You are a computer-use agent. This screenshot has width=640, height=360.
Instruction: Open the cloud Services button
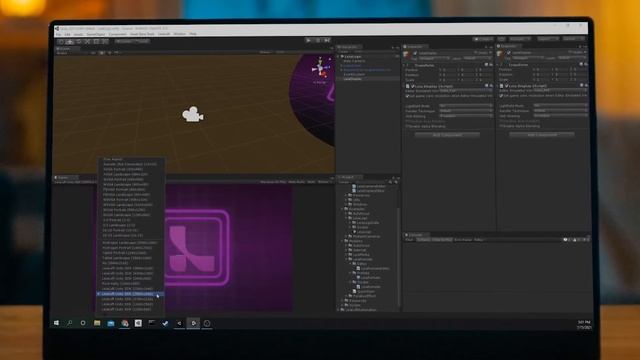point(501,39)
